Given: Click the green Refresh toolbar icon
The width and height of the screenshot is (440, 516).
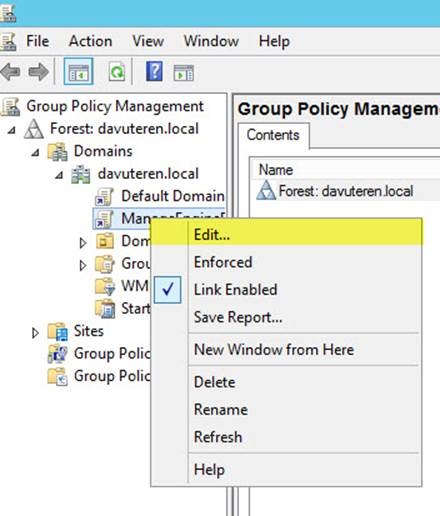Looking at the screenshot, I should tap(117, 72).
